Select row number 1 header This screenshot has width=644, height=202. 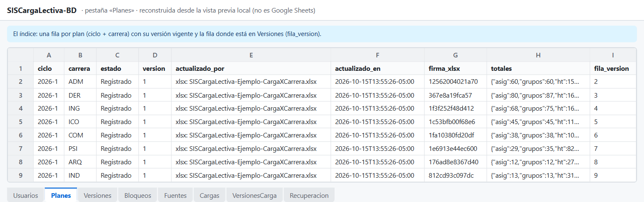click(x=21, y=68)
